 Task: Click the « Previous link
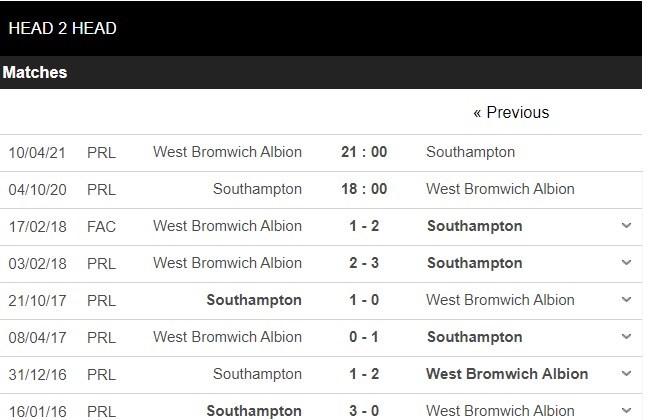point(511,112)
